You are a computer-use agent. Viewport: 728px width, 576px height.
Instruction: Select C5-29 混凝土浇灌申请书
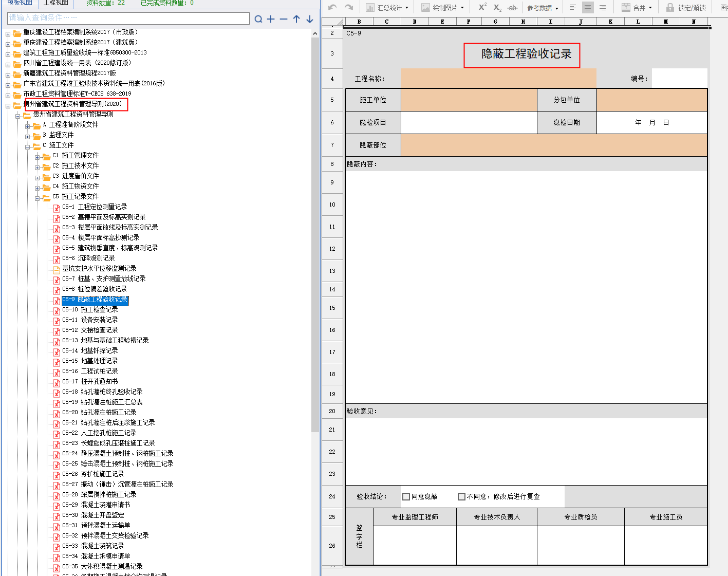click(x=96, y=505)
